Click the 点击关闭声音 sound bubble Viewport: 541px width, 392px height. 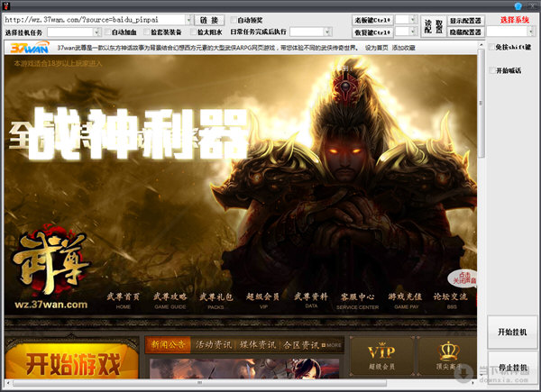pos(463,278)
